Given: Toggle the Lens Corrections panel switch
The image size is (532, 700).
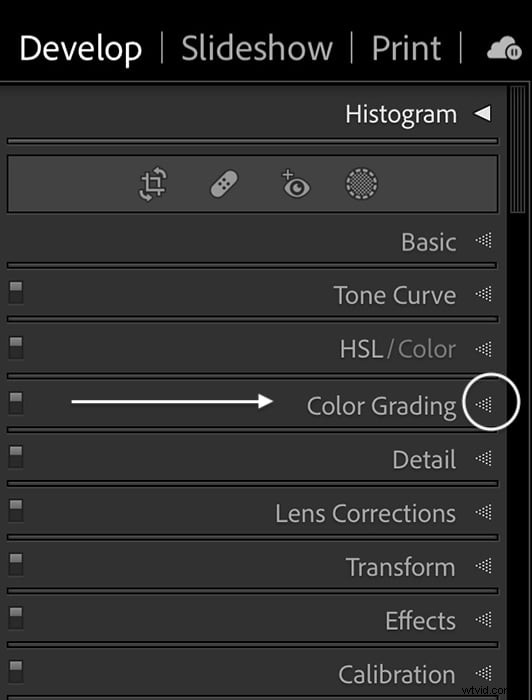Looking at the screenshot, I should pos(16,511).
